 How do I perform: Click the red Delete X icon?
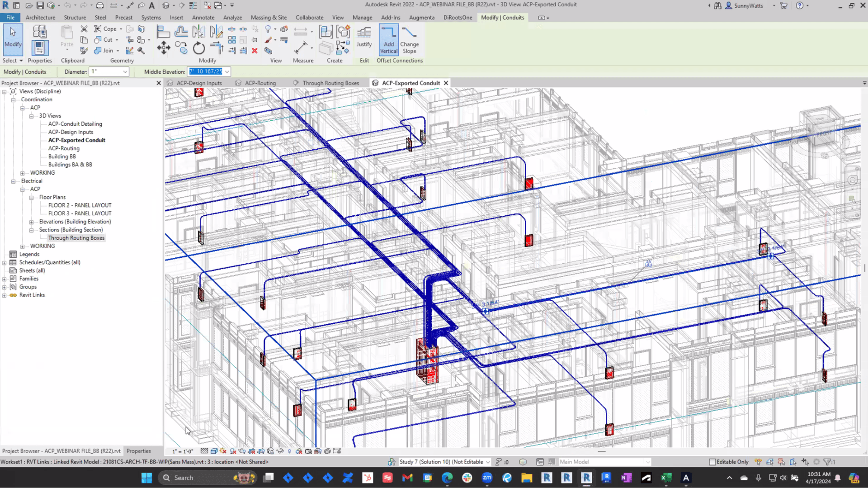pos(255,51)
